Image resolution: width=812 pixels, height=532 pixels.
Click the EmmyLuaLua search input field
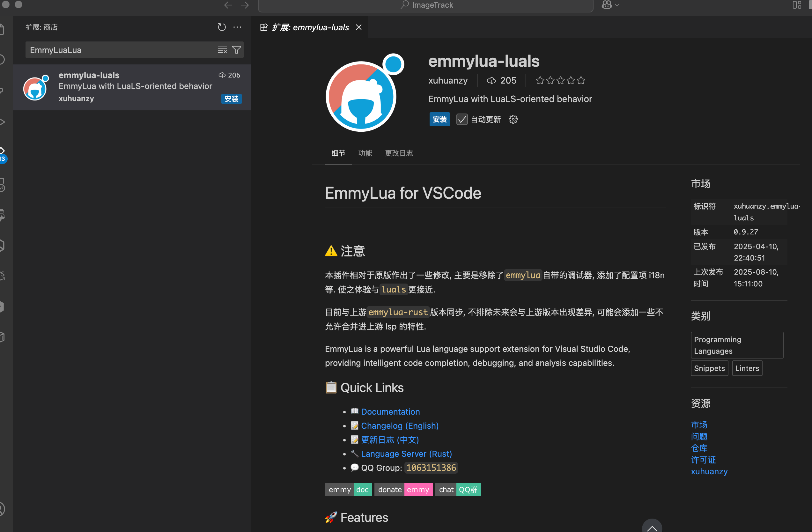pos(119,50)
